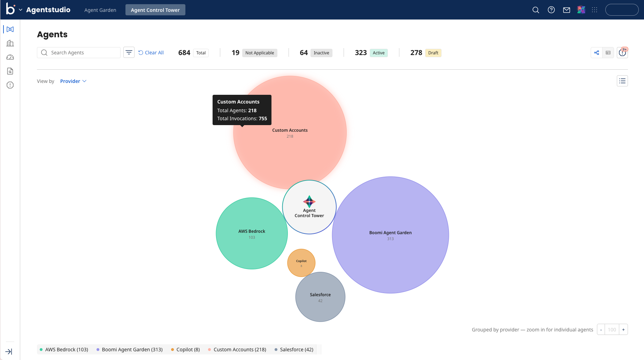This screenshot has width=644, height=360.
Task: Switch to graph view
Action: [x=597, y=53]
